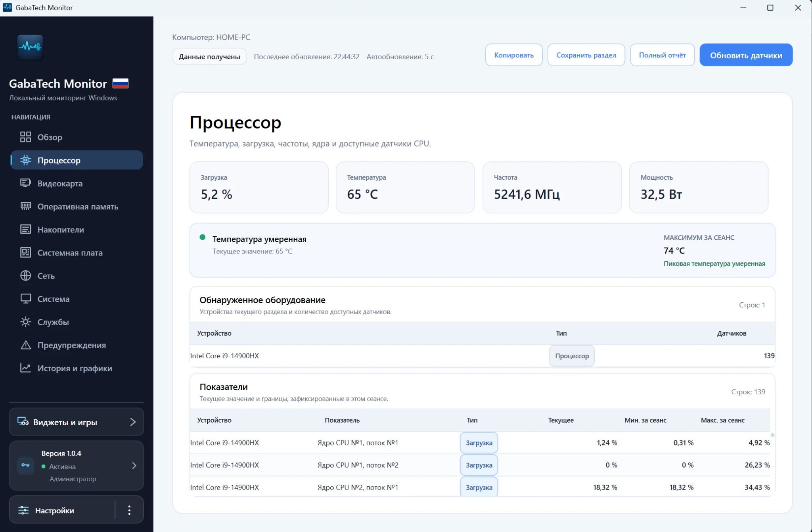812x532 pixels.
Task: Open Настройки button
Action: 62,510
